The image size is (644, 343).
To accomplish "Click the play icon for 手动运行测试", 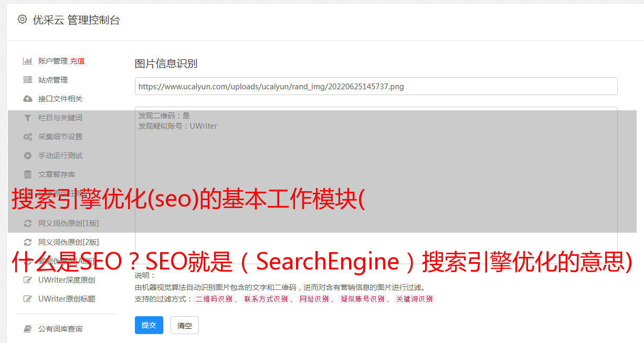I will (28, 155).
